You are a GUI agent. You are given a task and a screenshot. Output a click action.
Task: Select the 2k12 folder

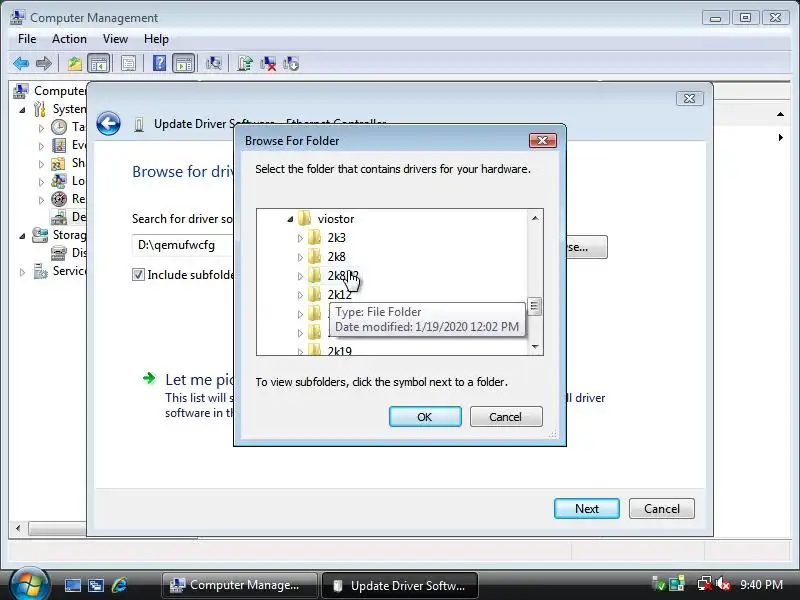(339, 294)
